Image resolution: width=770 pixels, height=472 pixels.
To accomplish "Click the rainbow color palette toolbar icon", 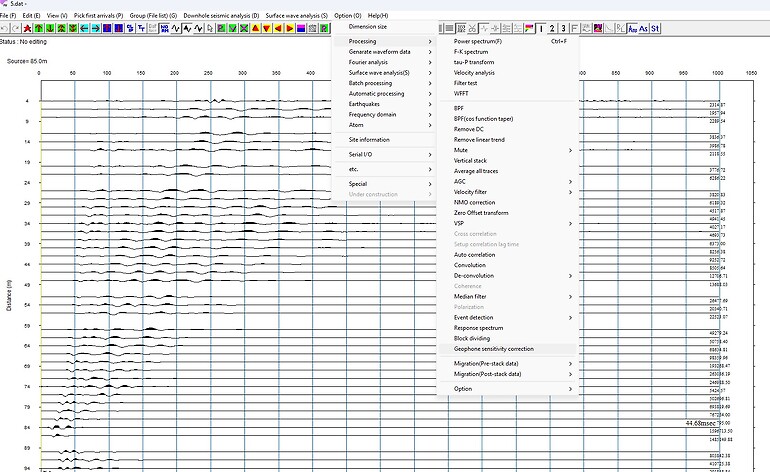I will (x=529, y=28).
